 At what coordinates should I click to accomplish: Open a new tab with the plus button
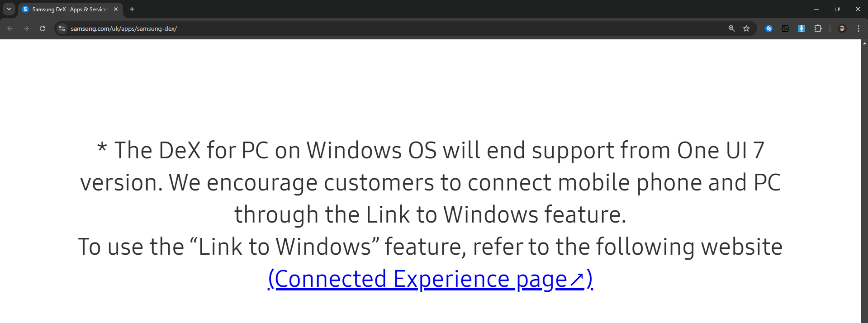132,9
